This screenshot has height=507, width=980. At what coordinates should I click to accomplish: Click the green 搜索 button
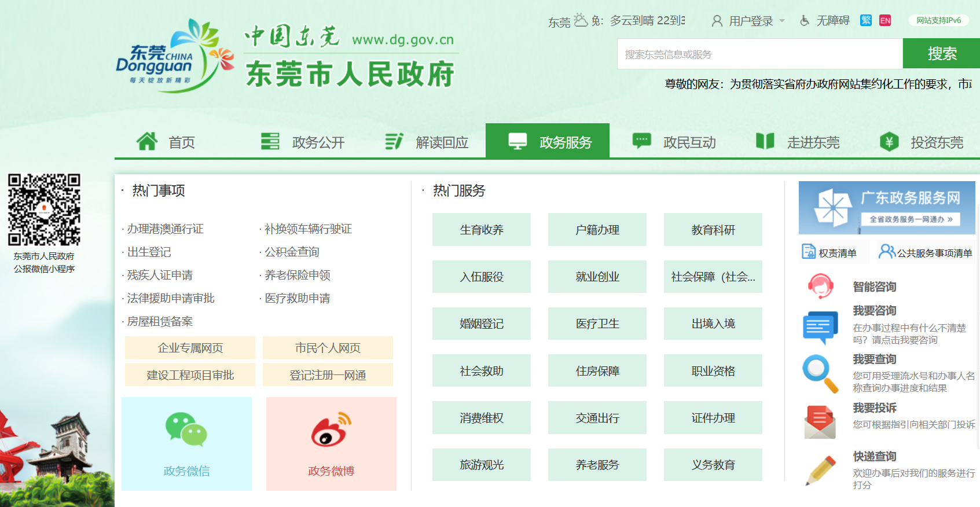click(x=941, y=54)
